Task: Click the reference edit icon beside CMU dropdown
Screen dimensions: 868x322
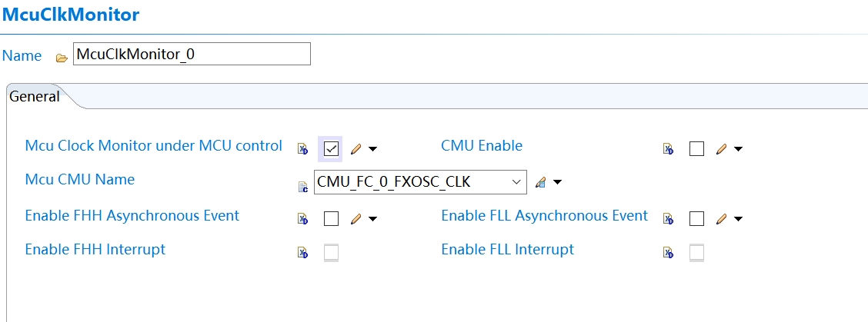Action: pos(540,183)
